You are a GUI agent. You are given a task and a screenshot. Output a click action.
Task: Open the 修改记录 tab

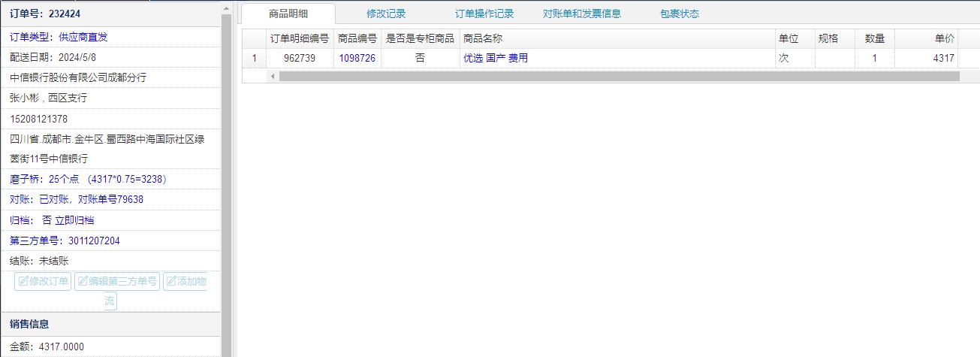pyautogui.click(x=386, y=14)
